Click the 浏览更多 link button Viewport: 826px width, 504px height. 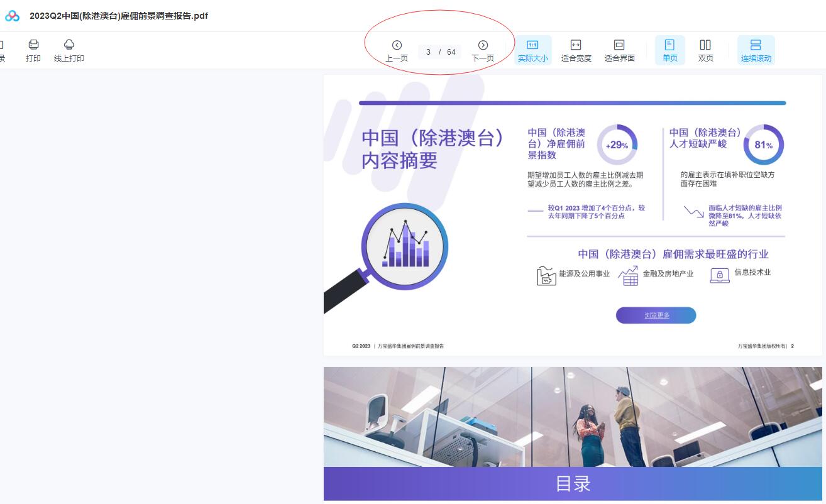[x=656, y=315]
